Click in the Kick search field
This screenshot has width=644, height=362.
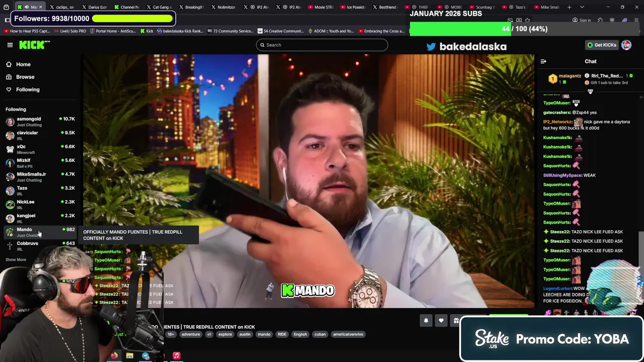322,45
